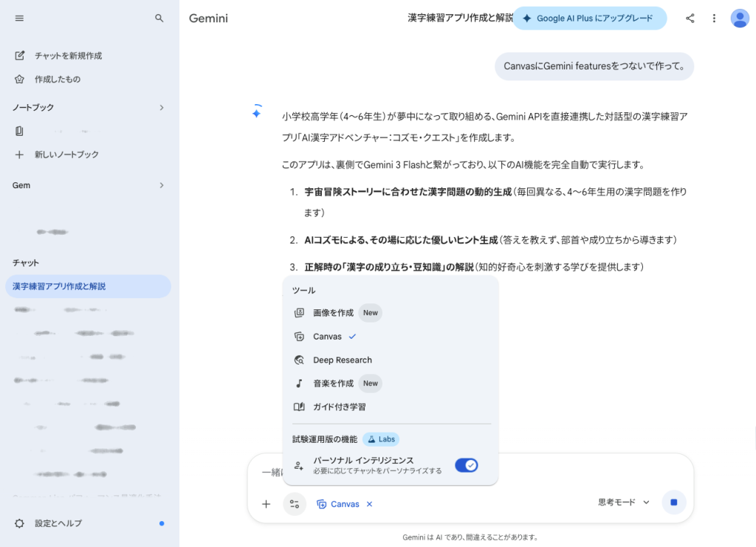The height and width of the screenshot is (547, 756).
Task: Click the tools sliders icon in prompt bar
Action: pyautogui.click(x=295, y=504)
